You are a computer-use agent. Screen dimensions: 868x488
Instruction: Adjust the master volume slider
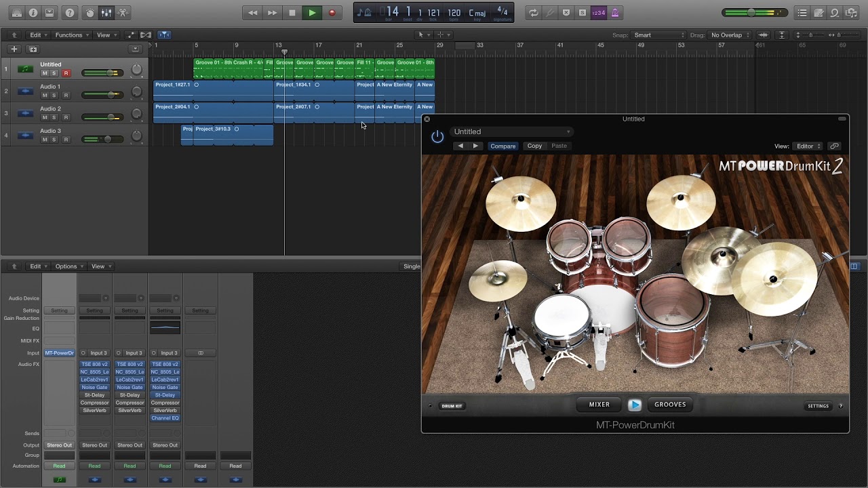(754, 13)
